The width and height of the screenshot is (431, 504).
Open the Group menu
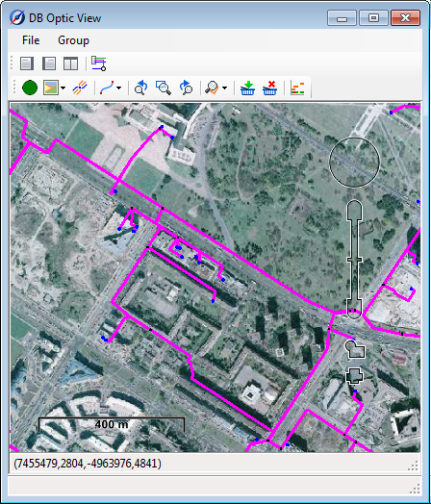(74, 40)
